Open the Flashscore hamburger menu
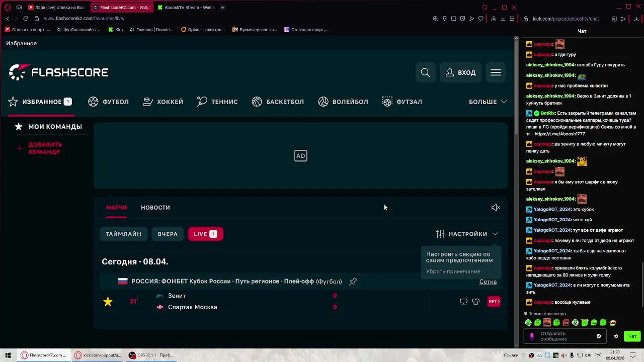644x362 pixels. 496,73
